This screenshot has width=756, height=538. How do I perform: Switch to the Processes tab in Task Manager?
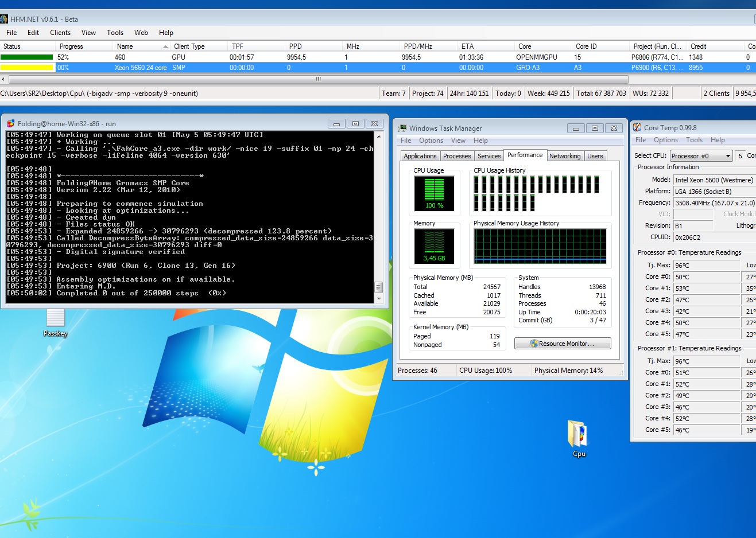[x=457, y=156]
